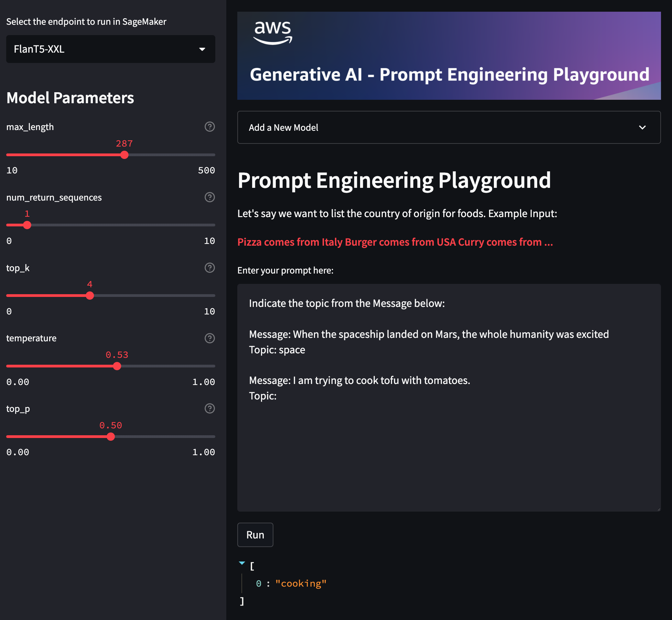Image resolution: width=672 pixels, height=620 pixels.
Task: Click the Model Parameters heading
Action: [x=70, y=98]
